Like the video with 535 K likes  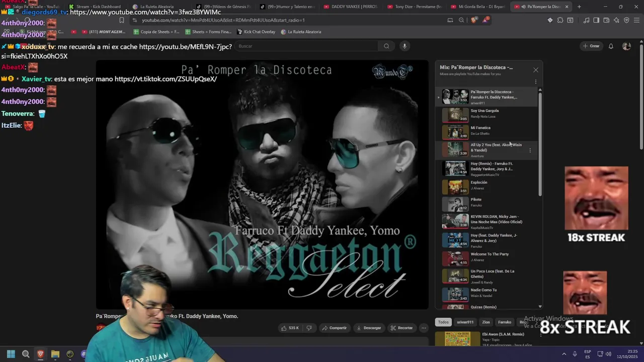click(290, 328)
